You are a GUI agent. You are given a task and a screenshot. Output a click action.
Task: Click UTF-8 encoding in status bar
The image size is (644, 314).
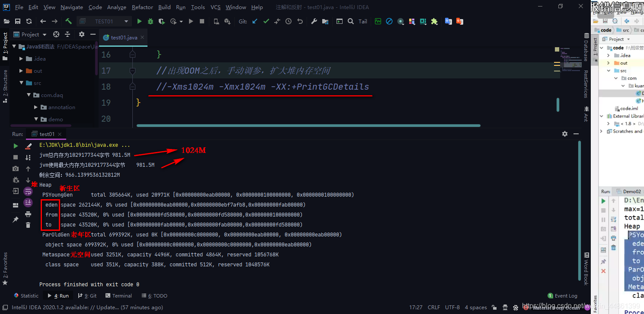click(452, 308)
